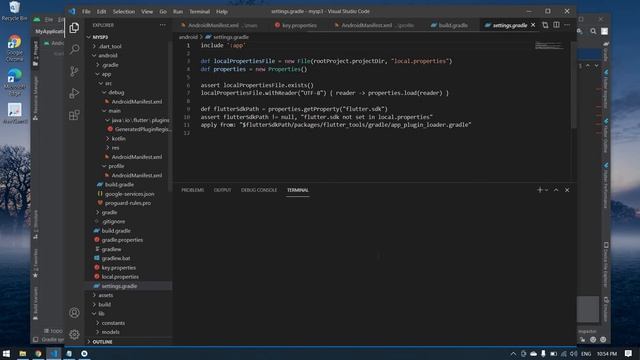The image size is (640, 360).
Task: Click search icon in Android Studio window
Action: tap(593, 31)
